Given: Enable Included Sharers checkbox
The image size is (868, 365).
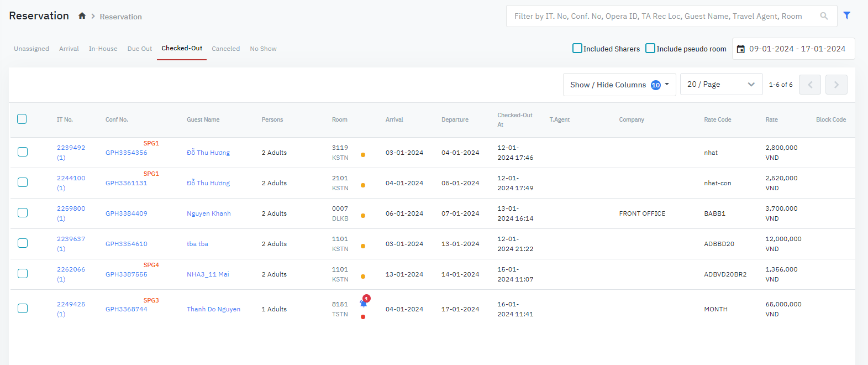Looking at the screenshot, I should 577,49.
